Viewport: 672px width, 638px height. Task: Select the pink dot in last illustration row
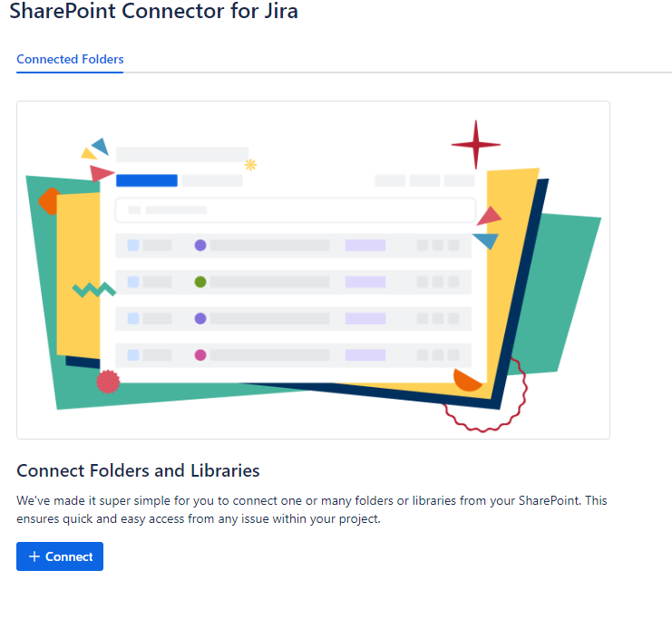[x=200, y=355]
